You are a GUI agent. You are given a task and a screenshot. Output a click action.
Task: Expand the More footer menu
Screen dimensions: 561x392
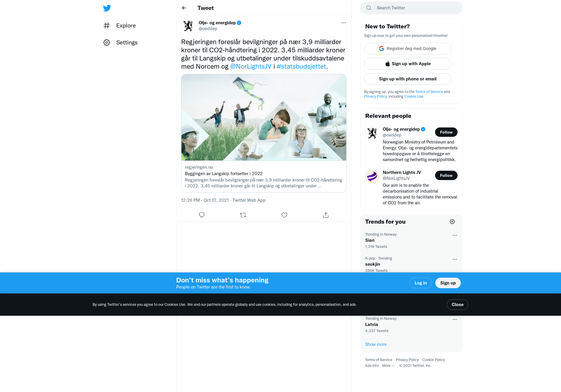(388, 366)
